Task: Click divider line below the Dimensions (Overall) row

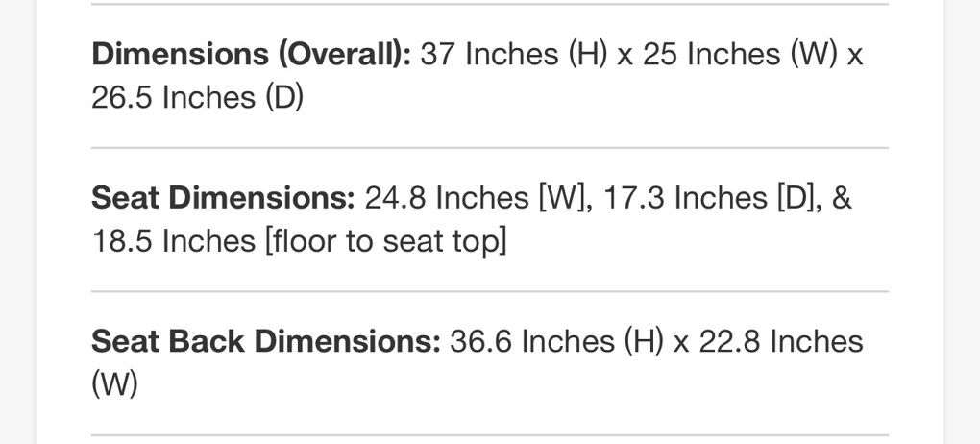Action: 490,148
